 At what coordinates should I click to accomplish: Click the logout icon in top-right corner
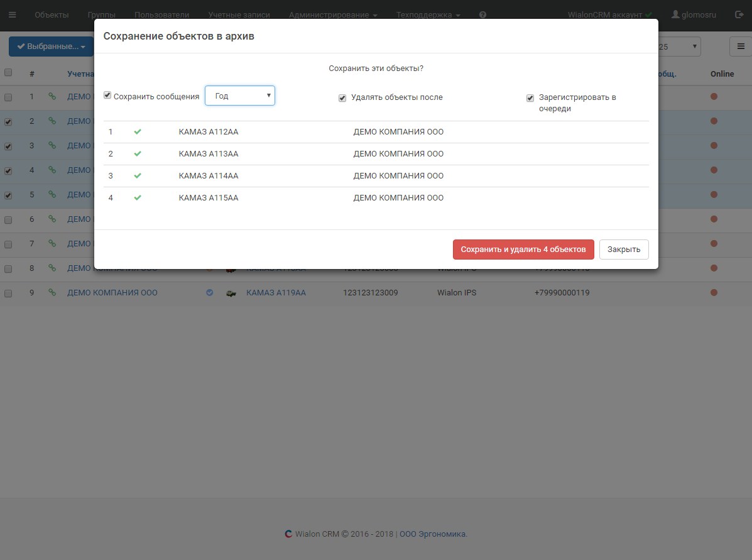[739, 14]
